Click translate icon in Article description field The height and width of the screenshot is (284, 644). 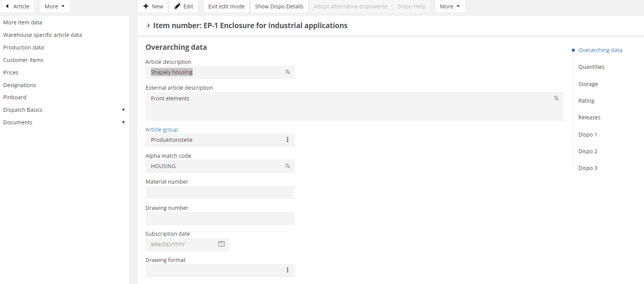point(288,72)
